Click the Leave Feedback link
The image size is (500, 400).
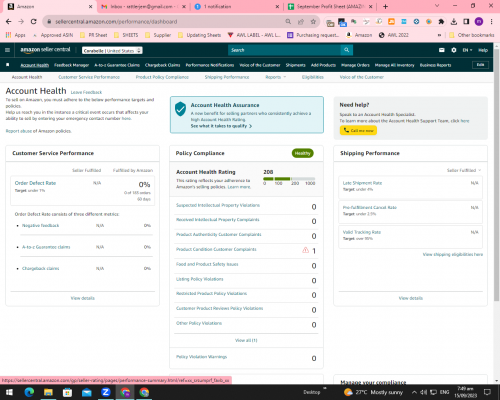click(86, 92)
